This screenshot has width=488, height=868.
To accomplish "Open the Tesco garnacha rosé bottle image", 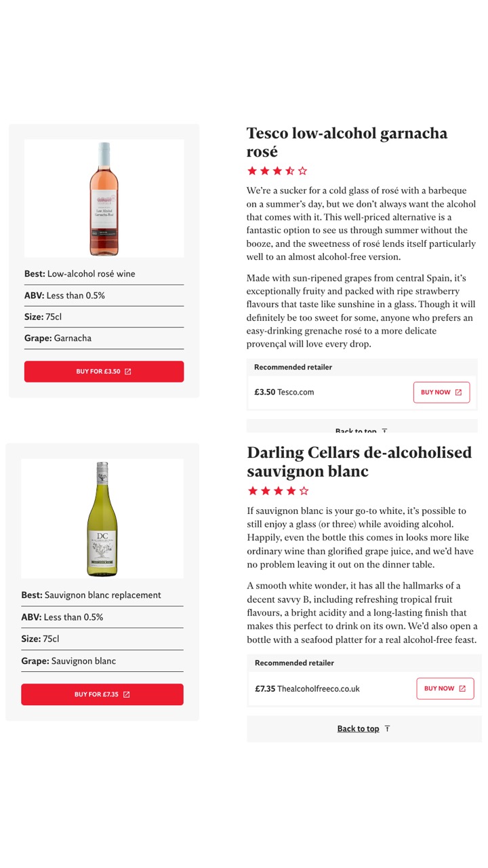I will (104, 198).
